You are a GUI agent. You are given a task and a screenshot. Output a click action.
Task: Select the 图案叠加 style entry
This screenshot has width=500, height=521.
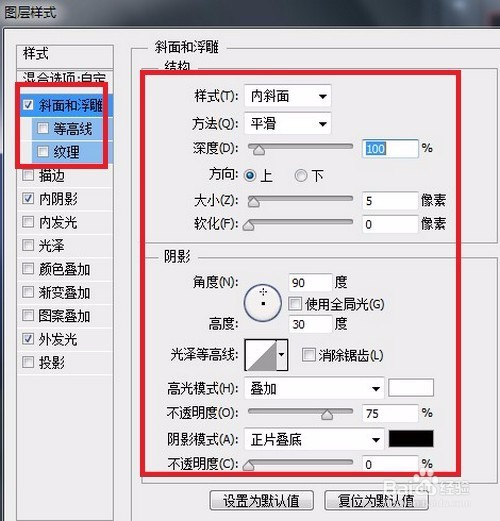pos(64,316)
